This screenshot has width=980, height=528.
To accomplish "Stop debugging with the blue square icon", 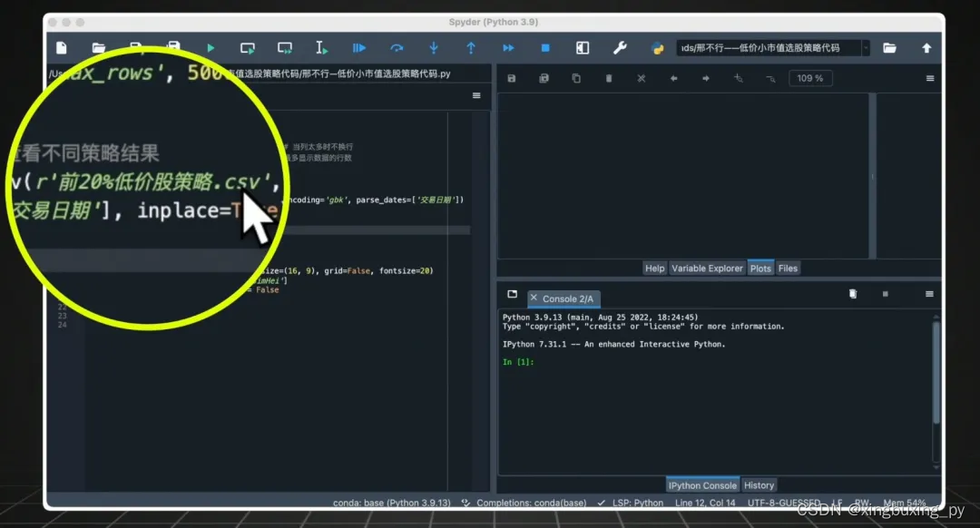I will click(x=545, y=48).
